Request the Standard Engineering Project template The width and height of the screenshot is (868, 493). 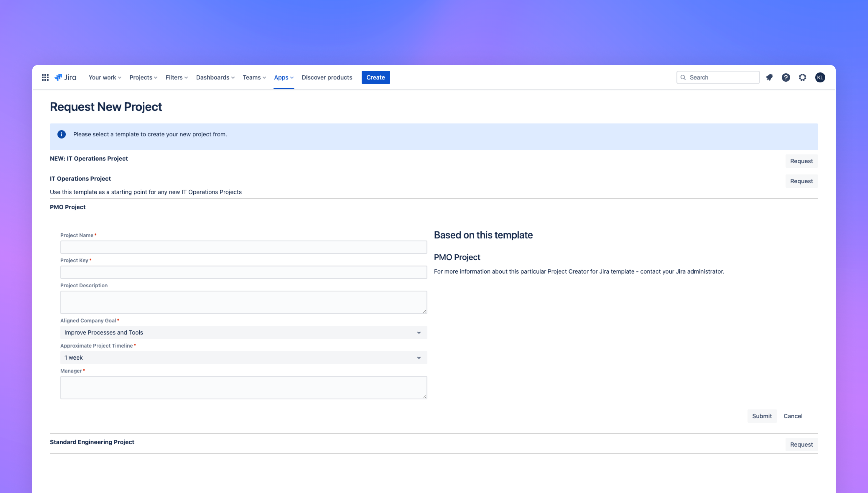point(801,445)
